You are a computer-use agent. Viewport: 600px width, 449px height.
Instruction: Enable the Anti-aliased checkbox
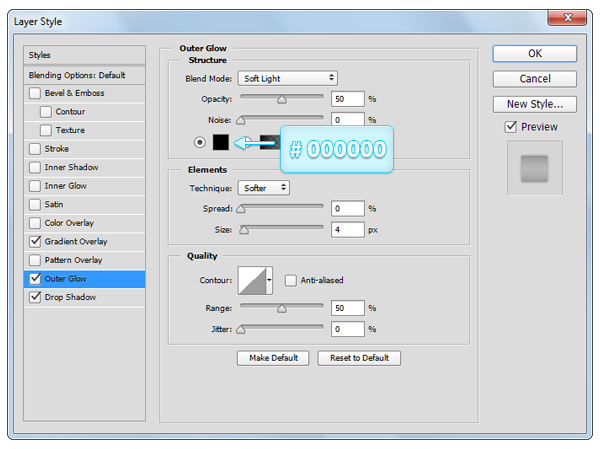point(291,280)
